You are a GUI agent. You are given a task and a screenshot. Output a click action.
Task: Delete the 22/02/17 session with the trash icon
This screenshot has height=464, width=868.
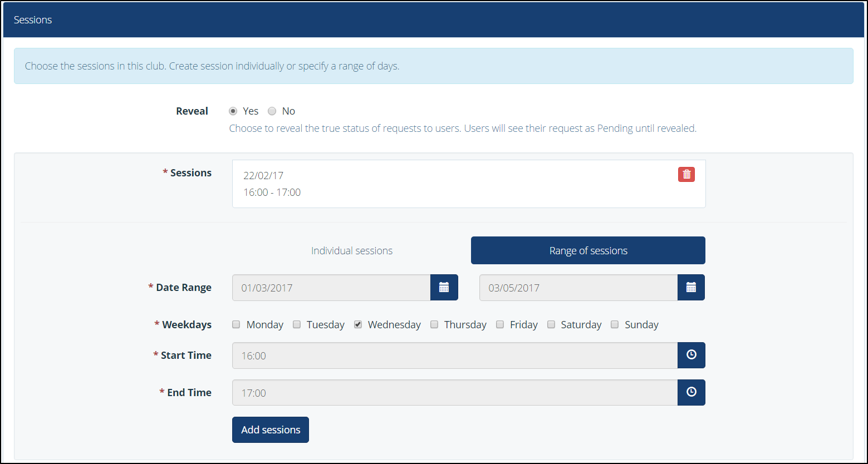tap(686, 174)
